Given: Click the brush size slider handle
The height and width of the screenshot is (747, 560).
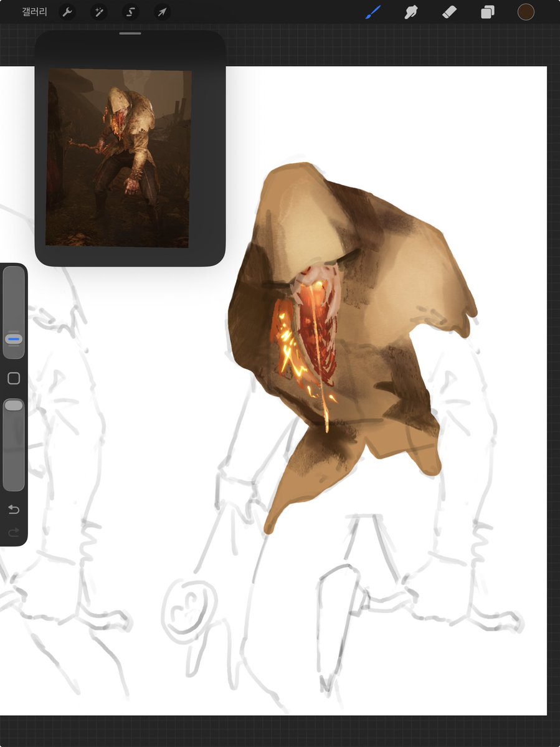Looking at the screenshot, I should click(14, 339).
